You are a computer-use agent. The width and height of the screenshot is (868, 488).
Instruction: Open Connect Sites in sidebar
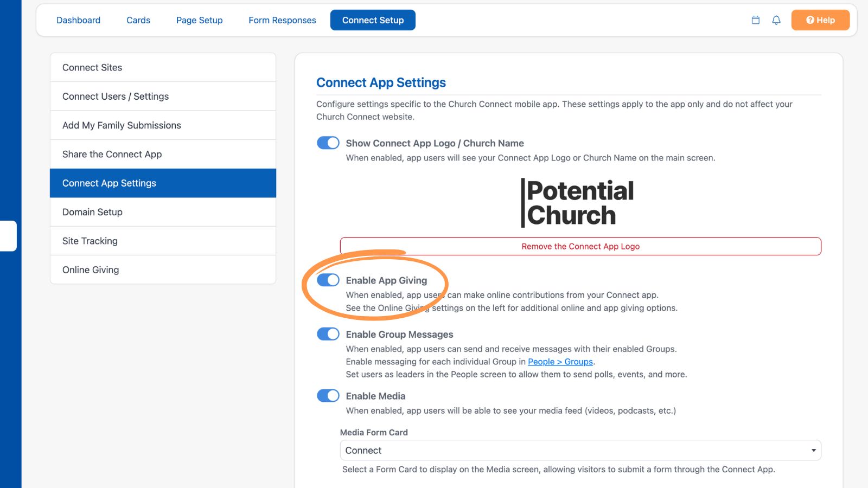click(163, 68)
